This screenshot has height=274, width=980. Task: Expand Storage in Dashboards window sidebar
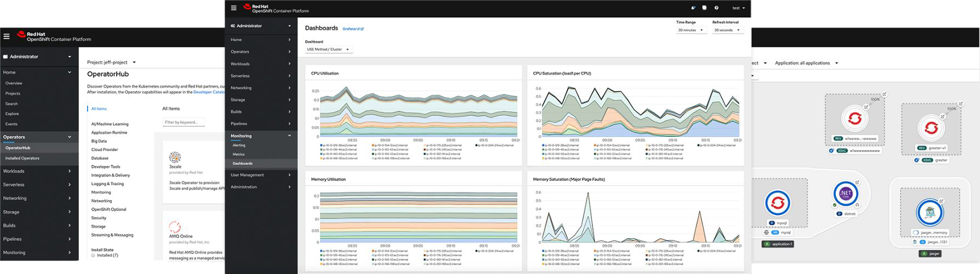[261, 100]
